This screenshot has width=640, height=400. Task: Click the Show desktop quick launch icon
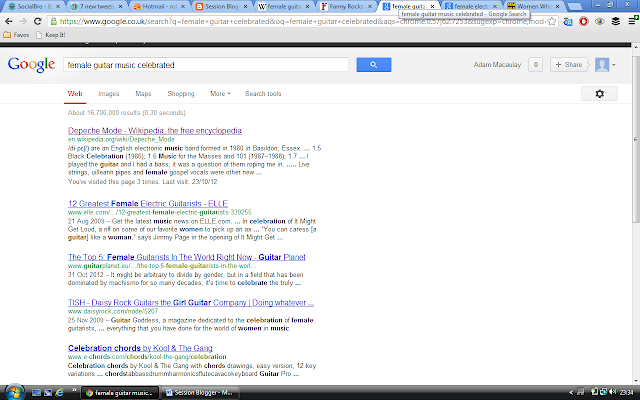36,393
